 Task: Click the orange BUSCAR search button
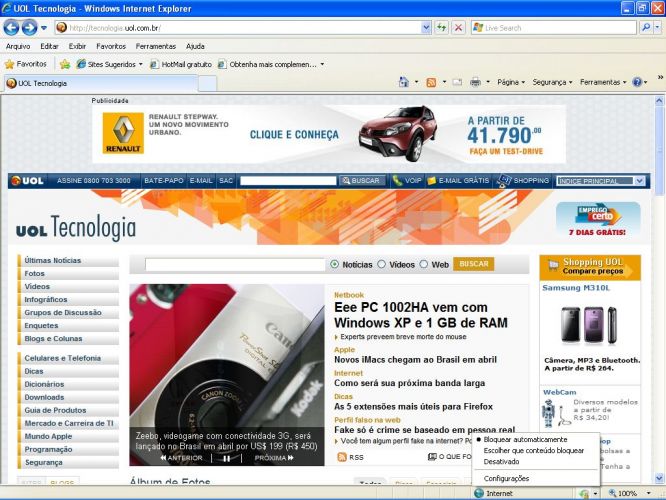pos(474,264)
